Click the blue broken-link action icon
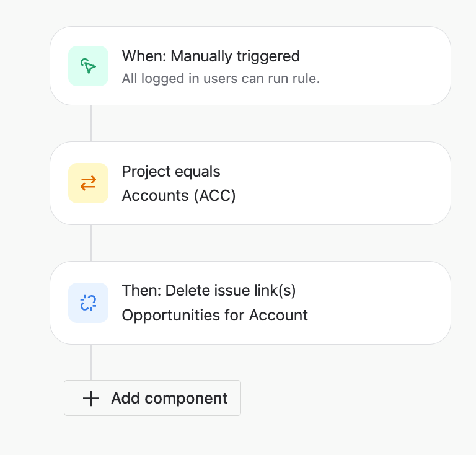The height and width of the screenshot is (455, 476). [x=88, y=303]
